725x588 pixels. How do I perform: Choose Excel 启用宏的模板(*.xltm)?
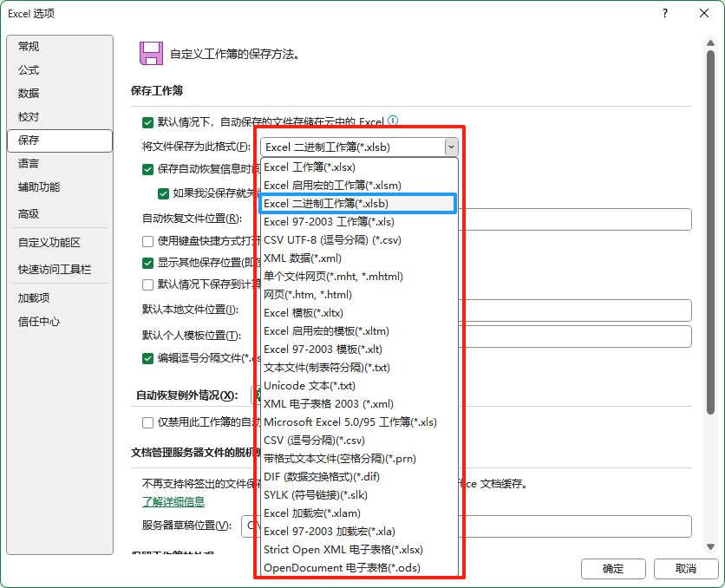(359, 331)
